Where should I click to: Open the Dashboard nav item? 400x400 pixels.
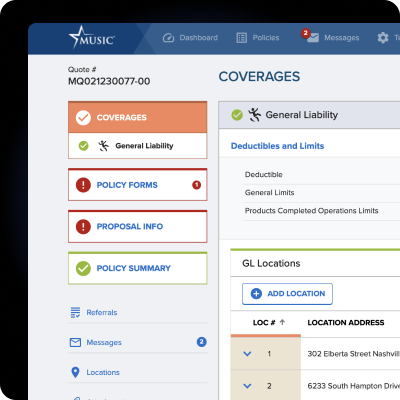[190, 38]
